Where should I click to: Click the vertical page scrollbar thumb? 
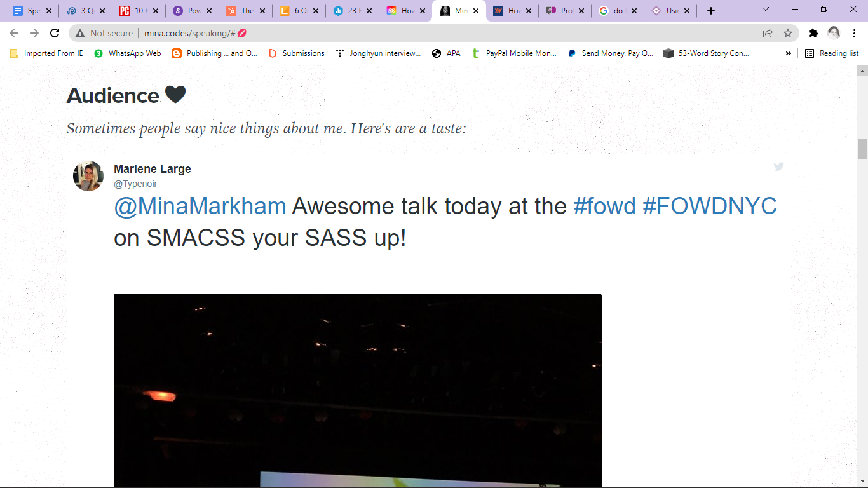(862, 149)
